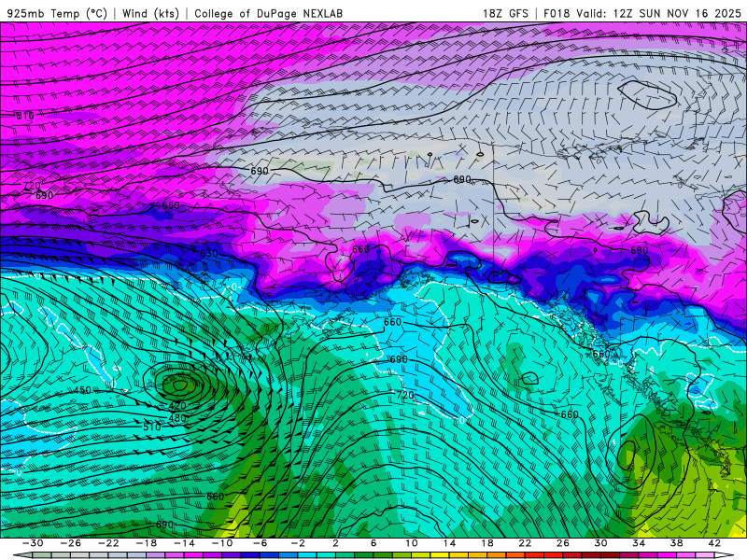Viewport: 747px width, 560px height.
Task: Click the -18 legend value
Action: pos(147,543)
